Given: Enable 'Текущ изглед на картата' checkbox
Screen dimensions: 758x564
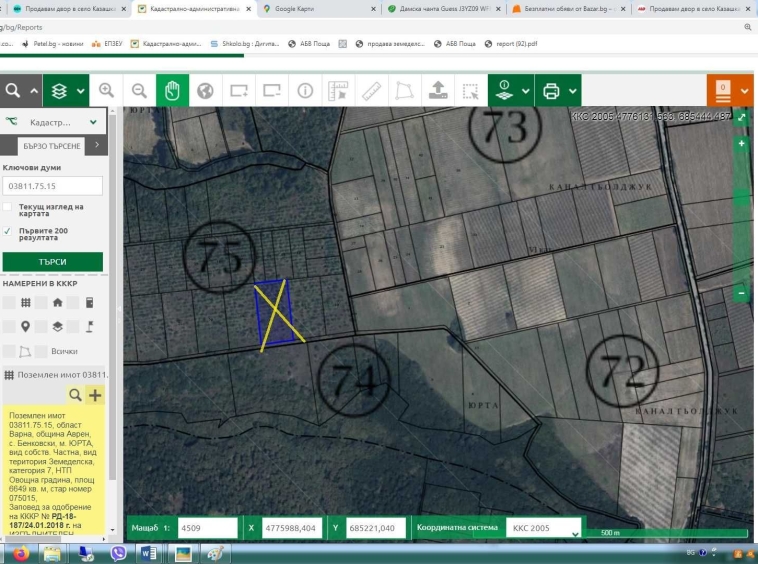Looking at the screenshot, I should pos(8,207).
